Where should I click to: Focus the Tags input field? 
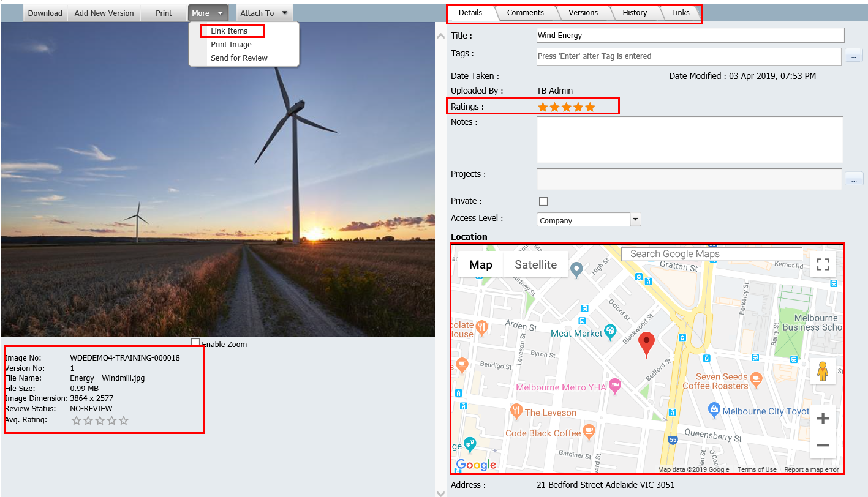click(689, 56)
